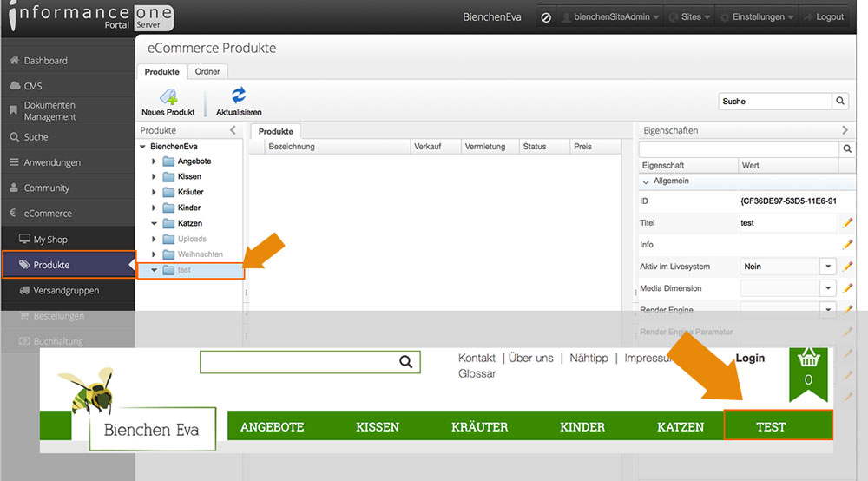Click the Angebote folder icon
The height and width of the screenshot is (481, 868).
pyautogui.click(x=169, y=161)
